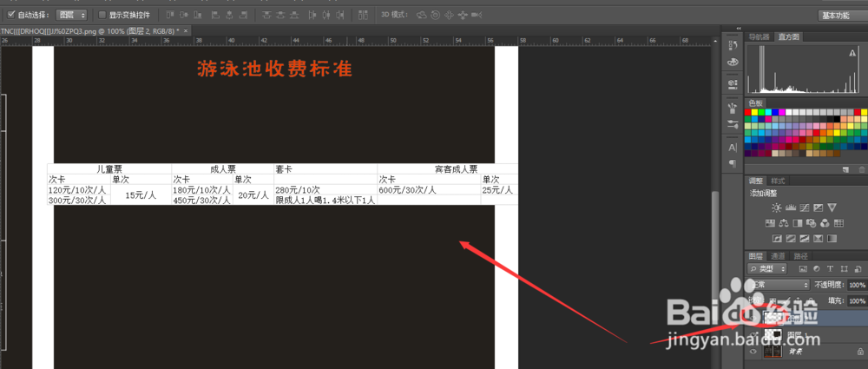This screenshot has width=868, height=369.
Task: Open the History panel icon
Action: [733, 45]
